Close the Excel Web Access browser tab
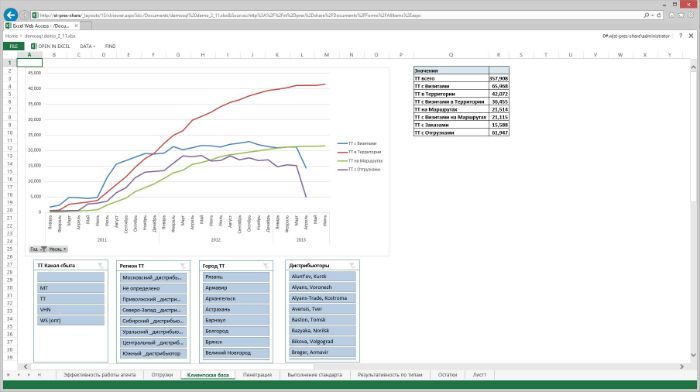 [x=76, y=26]
